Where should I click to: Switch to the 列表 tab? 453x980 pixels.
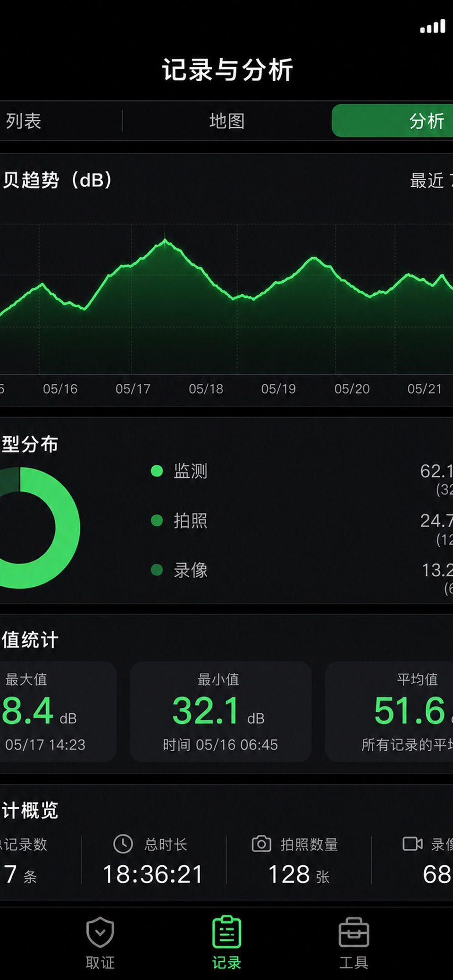tap(24, 121)
